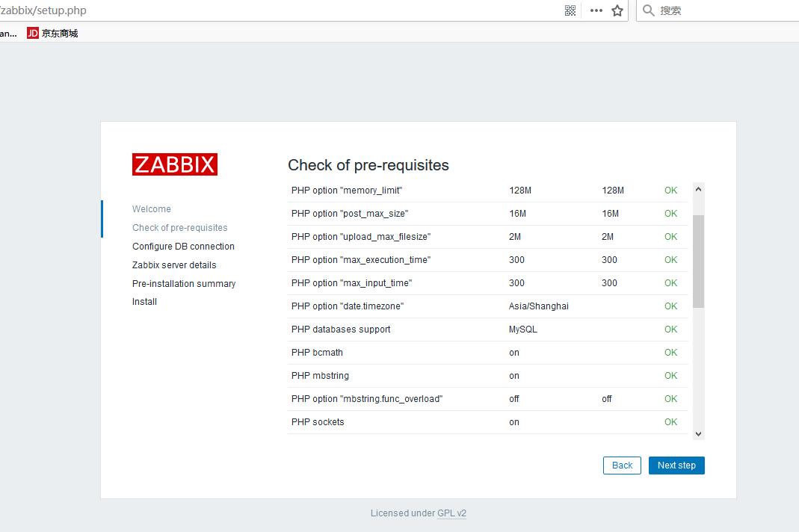Screen dimensions: 799x532
Task: Click the OK status in memory_limit row
Action: click(670, 191)
